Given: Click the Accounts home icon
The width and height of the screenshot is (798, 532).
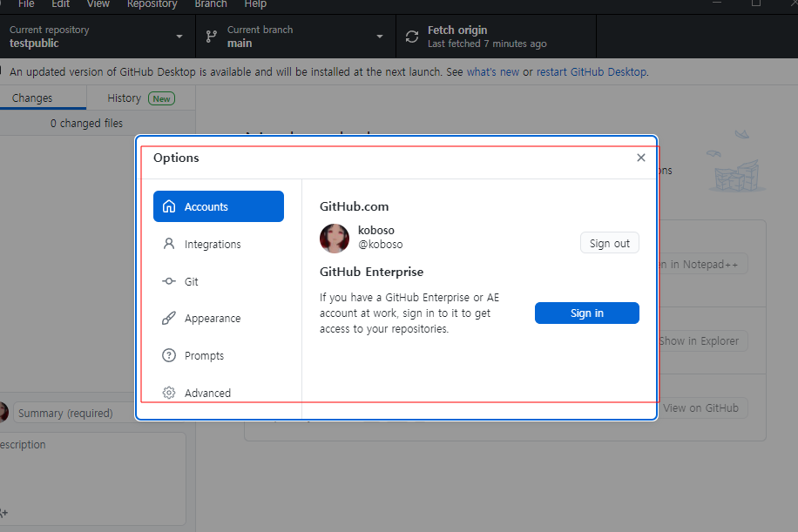Looking at the screenshot, I should click(169, 206).
